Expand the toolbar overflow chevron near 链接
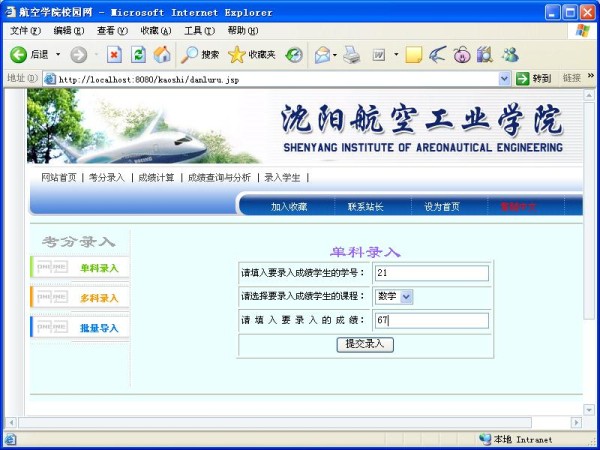 point(590,76)
